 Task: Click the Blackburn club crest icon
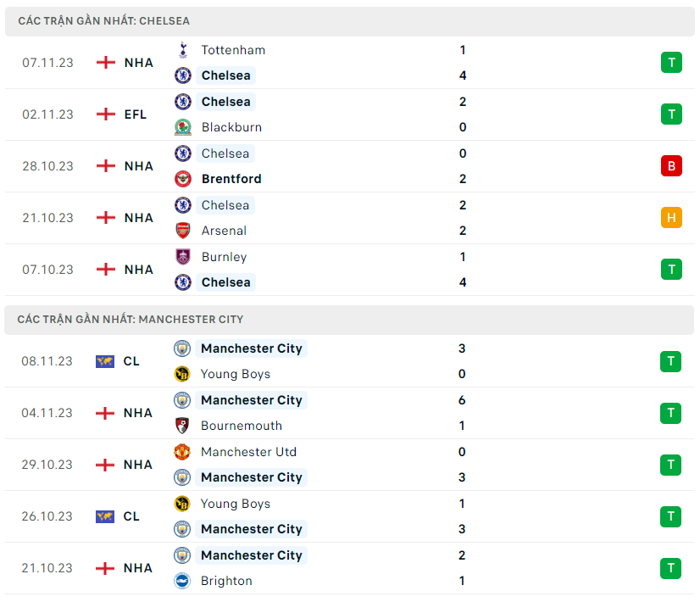pos(182,127)
